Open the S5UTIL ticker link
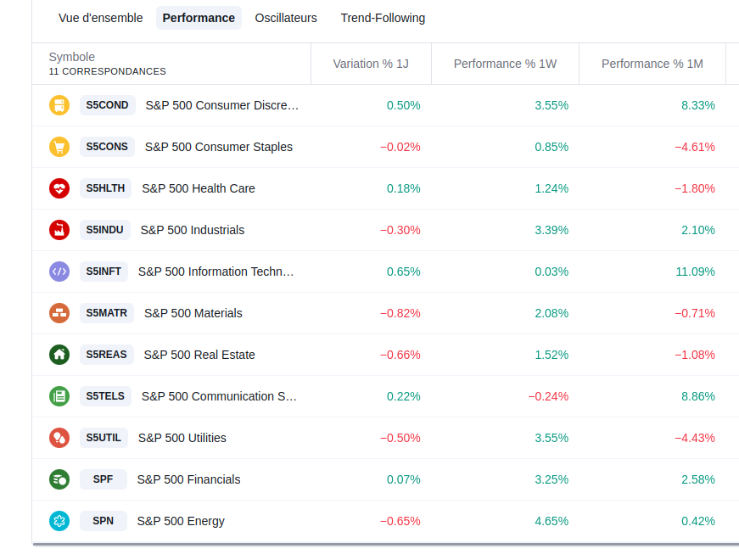The height and width of the screenshot is (560, 739). pyautogui.click(x=104, y=438)
